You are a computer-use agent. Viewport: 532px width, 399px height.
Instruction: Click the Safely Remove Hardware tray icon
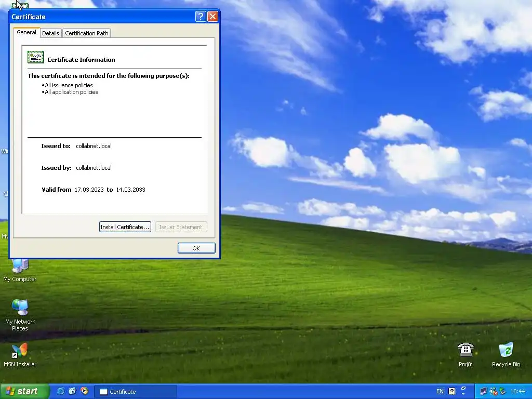click(x=502, y=392)
